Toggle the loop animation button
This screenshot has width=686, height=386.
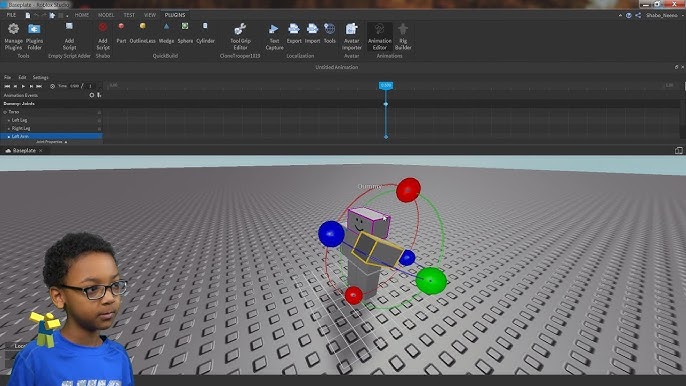click(x=52, y=86)
